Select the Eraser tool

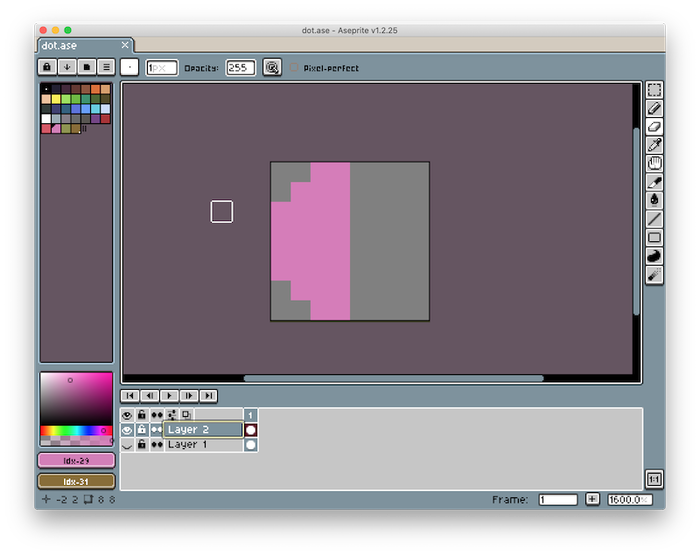[654, 127]
